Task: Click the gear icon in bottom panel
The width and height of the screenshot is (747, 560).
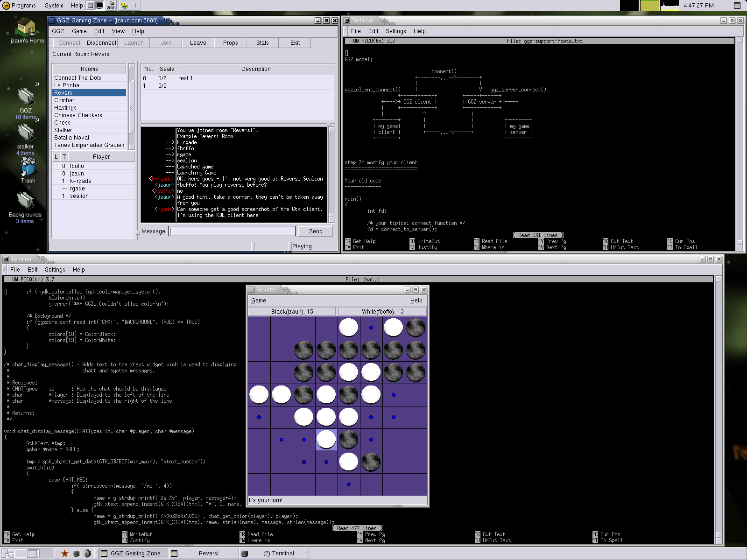Action: point(87,553)
